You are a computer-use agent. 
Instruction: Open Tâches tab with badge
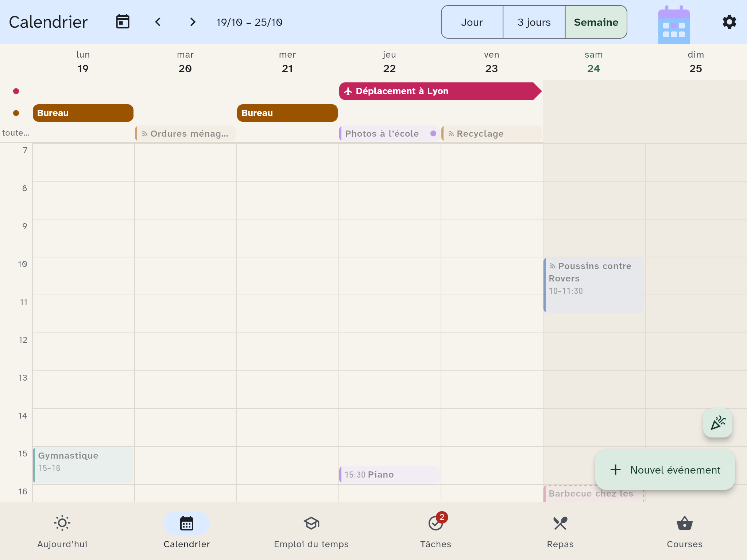(x=436, y=531)
